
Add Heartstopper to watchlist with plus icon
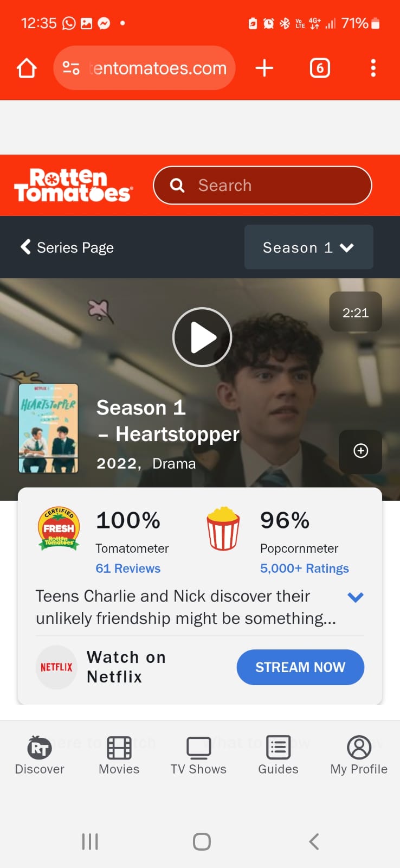coord(360,451)
